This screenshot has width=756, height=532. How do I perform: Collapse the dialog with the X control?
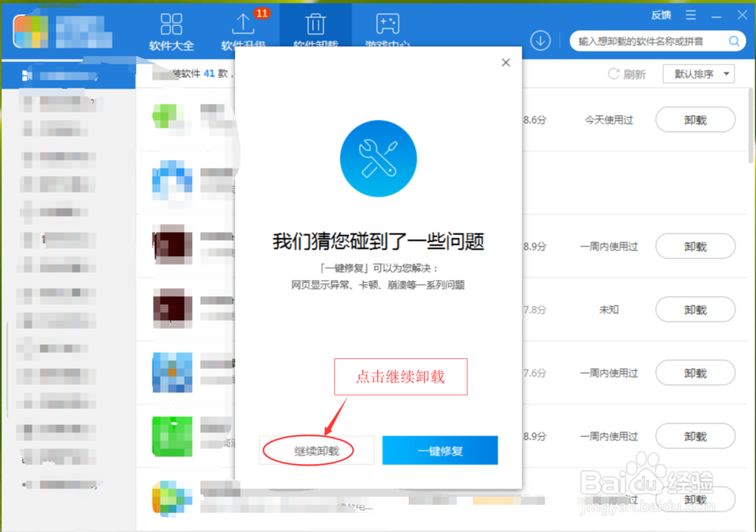click(x=505, y=62)
